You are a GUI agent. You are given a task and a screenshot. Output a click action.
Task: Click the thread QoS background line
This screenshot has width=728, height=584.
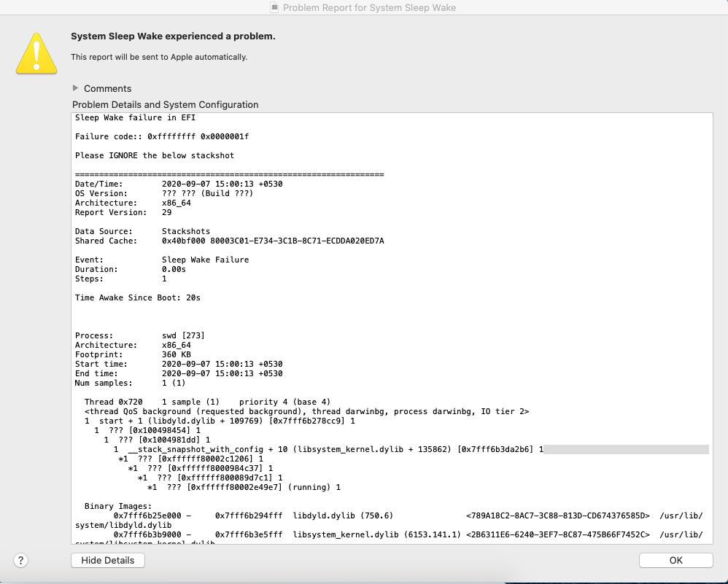click(x=306, y=411)
